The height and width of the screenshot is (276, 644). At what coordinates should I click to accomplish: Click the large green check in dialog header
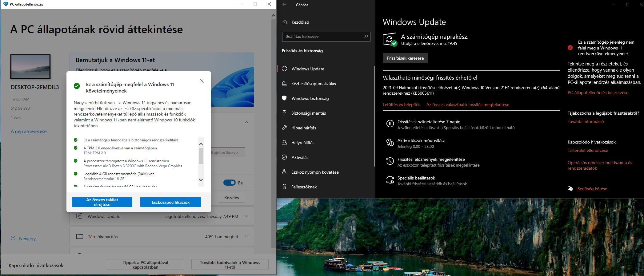pyautogui.click(x=77, y=86)
